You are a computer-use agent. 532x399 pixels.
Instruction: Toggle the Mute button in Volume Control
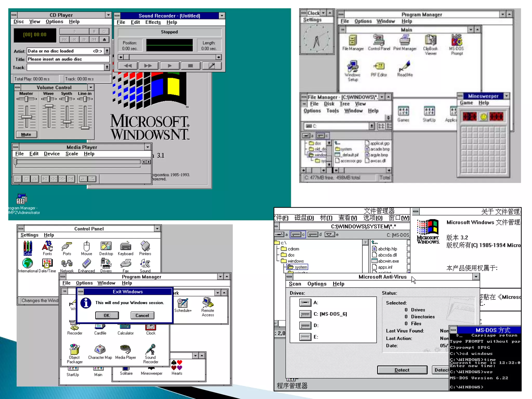click(x=26, y=135)
